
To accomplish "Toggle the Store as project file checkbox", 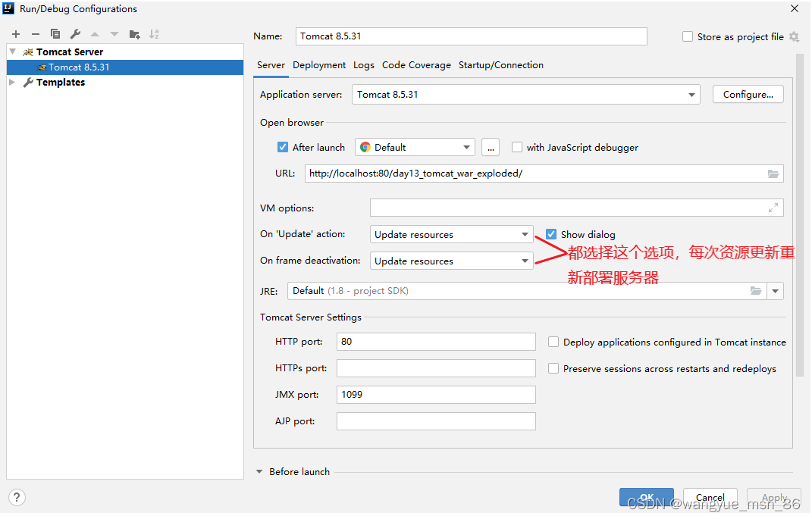I will click(687, 36).
